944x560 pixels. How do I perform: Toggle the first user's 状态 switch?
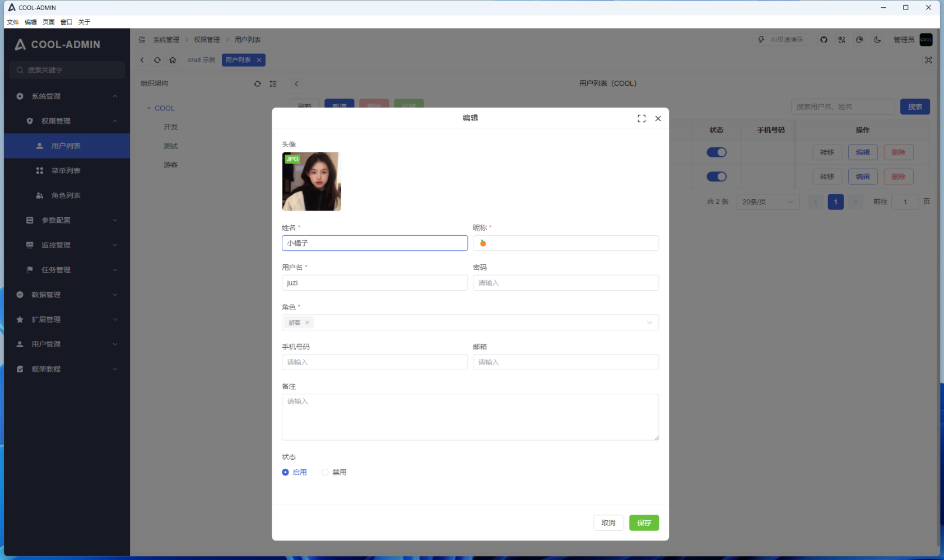[x=717, y=152]
